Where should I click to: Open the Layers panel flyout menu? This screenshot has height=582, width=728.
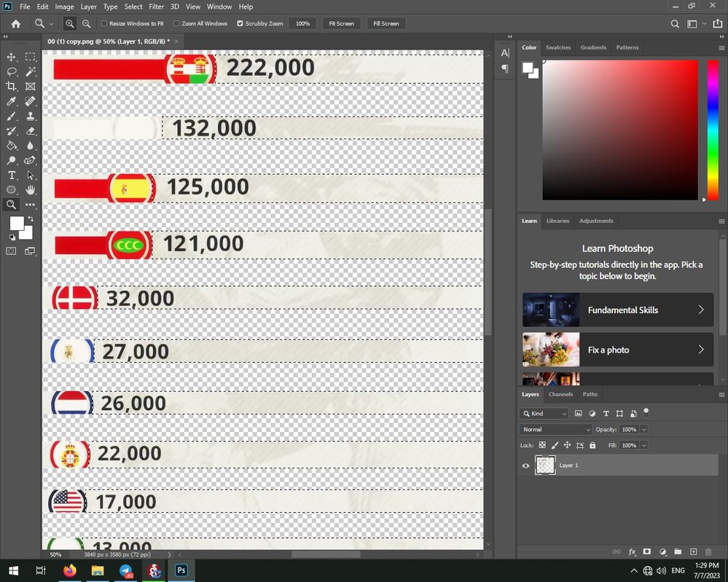[721, 395]
